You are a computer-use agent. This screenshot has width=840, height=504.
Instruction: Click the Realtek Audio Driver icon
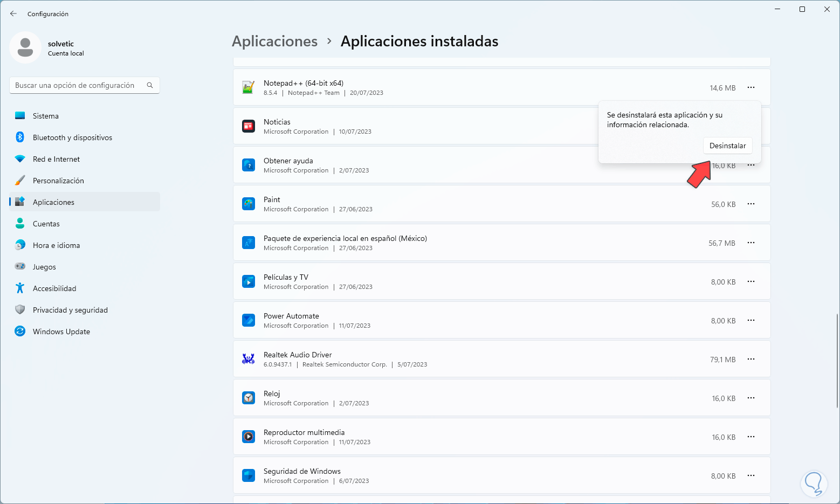pos(248,359)
